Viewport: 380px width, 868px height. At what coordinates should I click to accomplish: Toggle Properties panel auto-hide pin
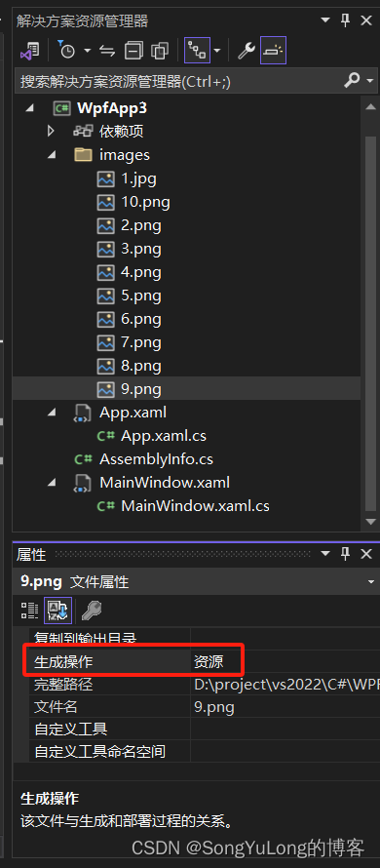pyautogui.click(x=346, y=554)
